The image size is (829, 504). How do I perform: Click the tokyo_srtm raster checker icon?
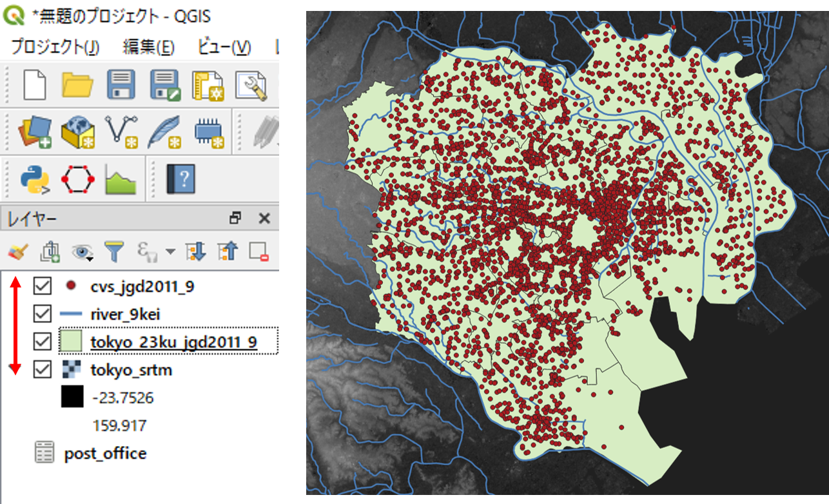(x=70, y=369)
